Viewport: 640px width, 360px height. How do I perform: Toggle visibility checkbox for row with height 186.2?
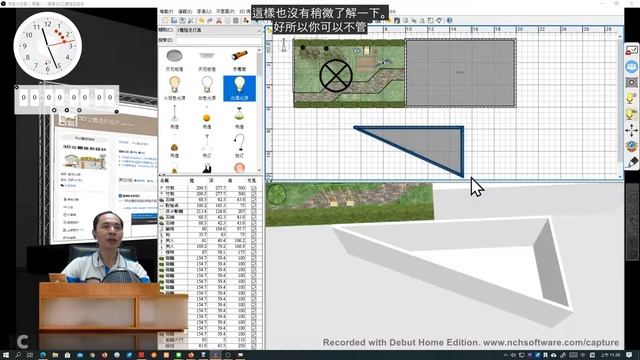pos(253,241)
